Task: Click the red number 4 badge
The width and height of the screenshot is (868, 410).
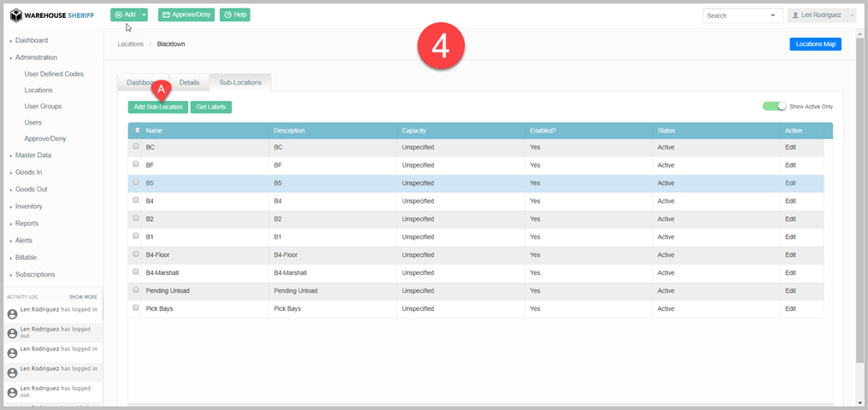Action: tap(440, 47)
